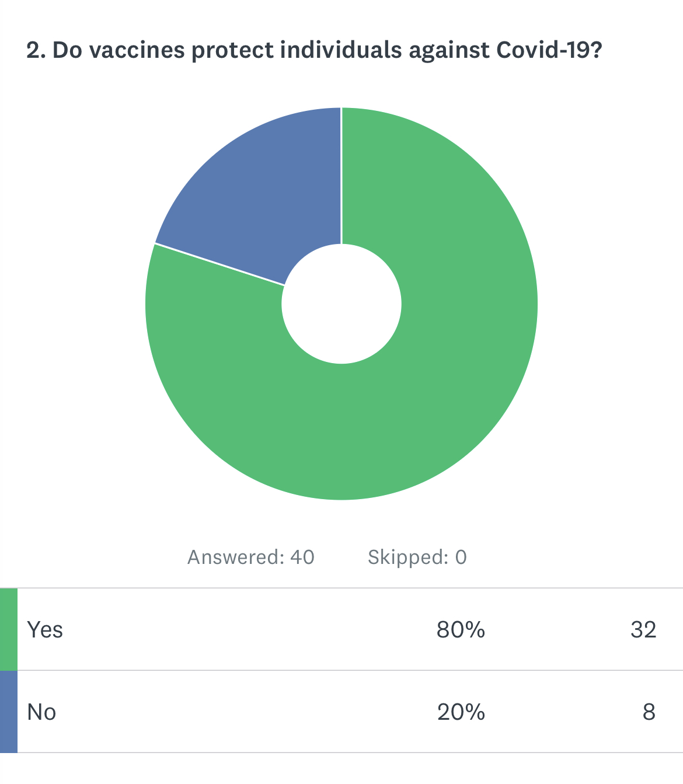
Task: Click the word "against" in the heading
Action: 449,51
